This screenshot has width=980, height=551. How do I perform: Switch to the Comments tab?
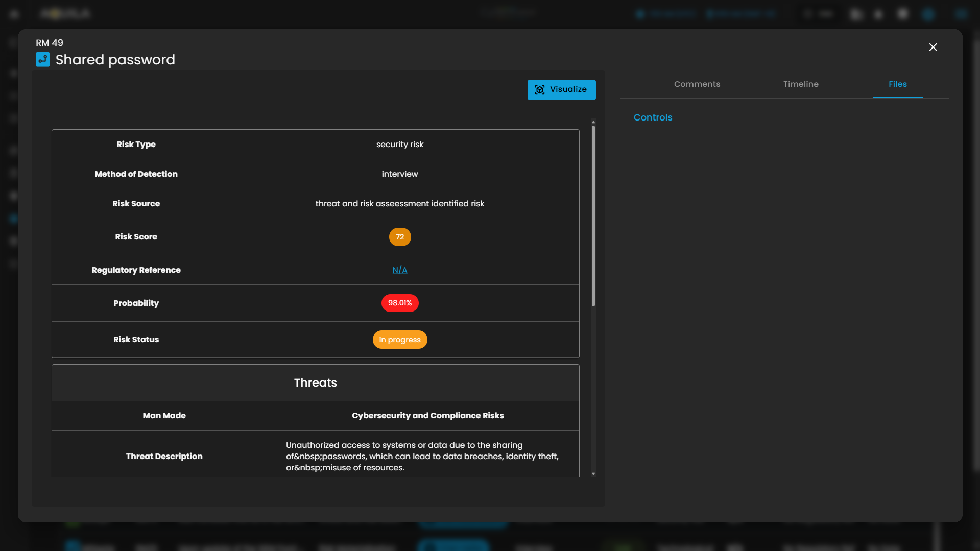coord(697,84)
